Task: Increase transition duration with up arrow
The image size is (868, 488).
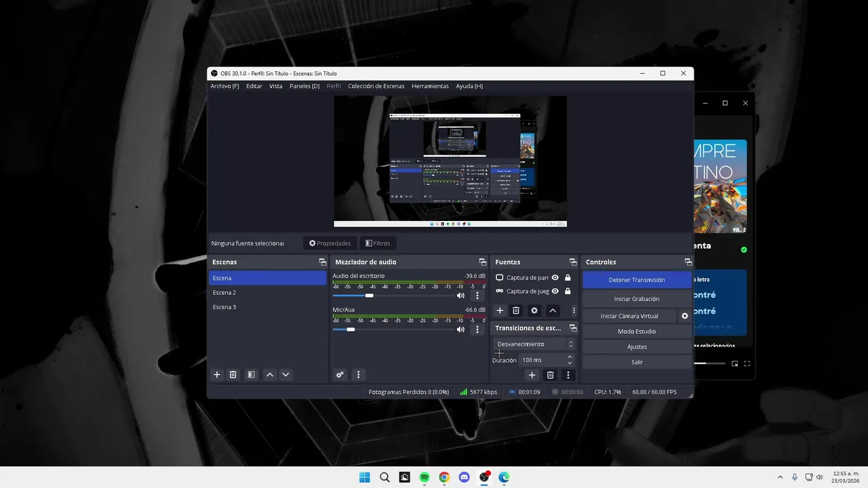Action: tap(570, 357)
